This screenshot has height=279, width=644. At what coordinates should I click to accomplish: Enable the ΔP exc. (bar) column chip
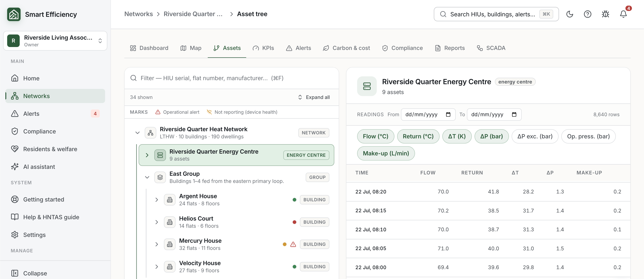point(535,136)
